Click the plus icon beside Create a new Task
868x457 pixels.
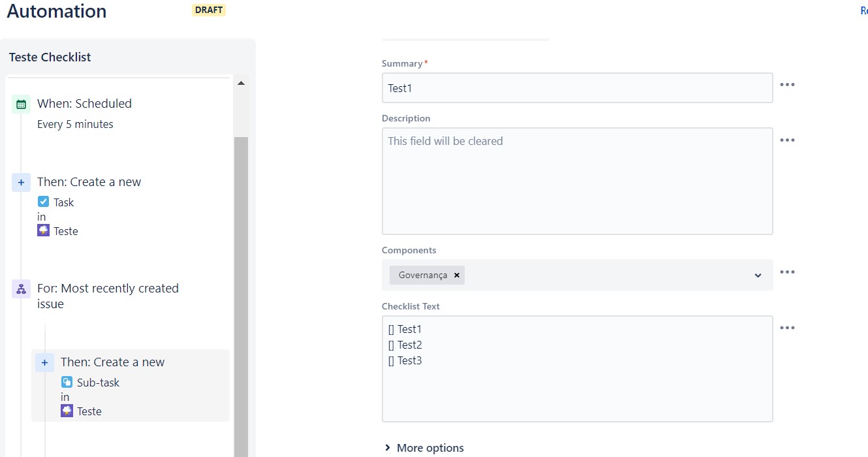point(21,182)
